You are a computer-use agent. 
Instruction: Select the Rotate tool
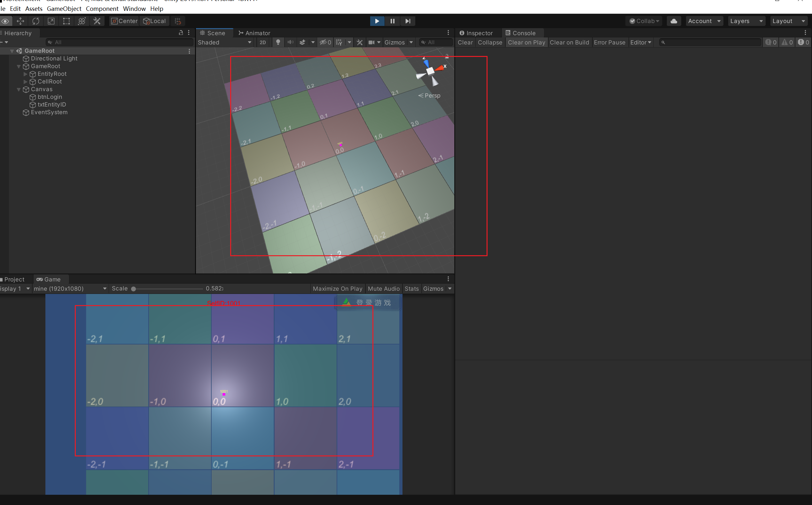click(x=36, y=21)
